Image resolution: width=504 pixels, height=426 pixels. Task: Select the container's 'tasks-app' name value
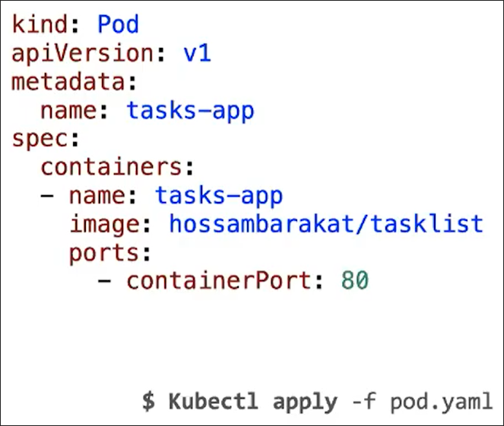(x=219, y=196)
